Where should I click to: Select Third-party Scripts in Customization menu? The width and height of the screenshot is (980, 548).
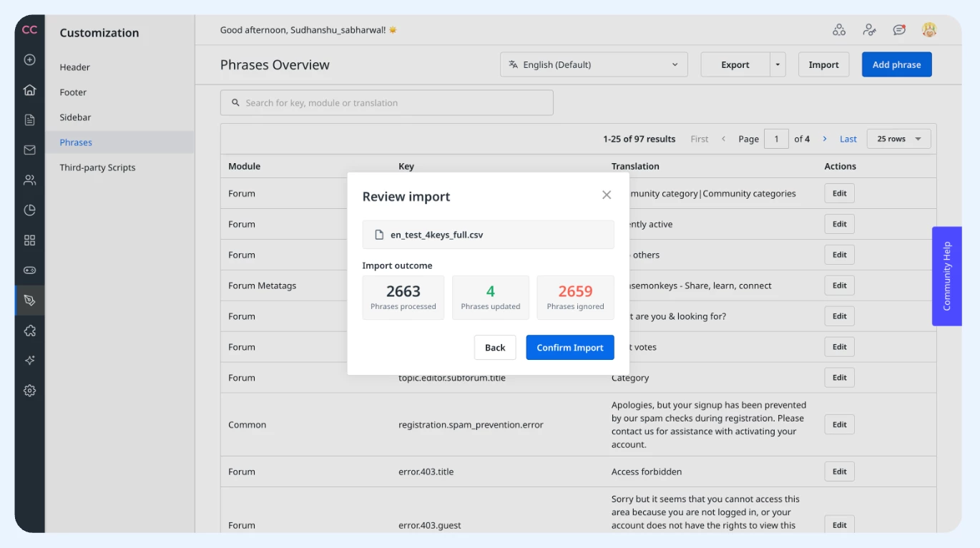[x=97, y=167]
